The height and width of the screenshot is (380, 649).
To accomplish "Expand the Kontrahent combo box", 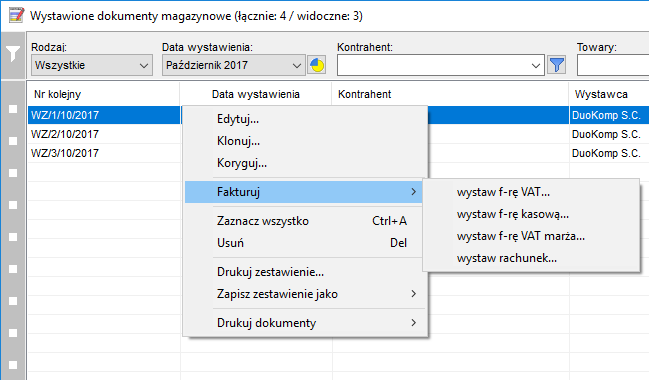I will click(x=440, y=65).
